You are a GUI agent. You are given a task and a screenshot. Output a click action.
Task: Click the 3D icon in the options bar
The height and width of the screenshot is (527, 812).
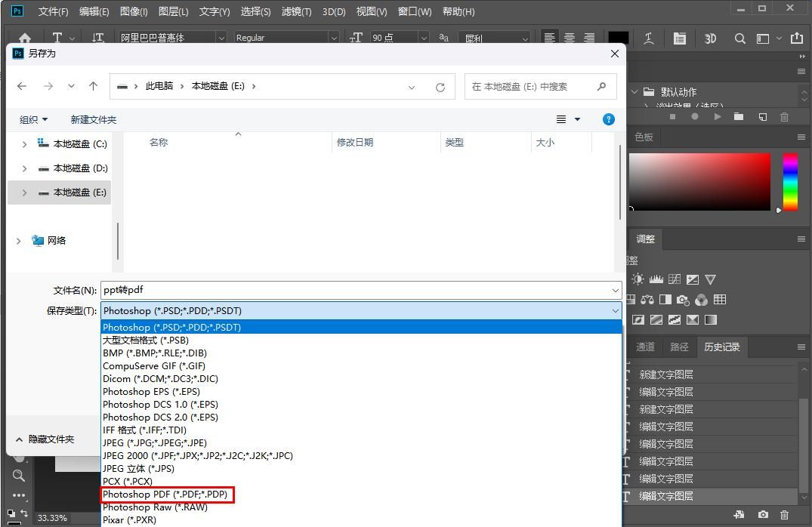[x=710, y=39]
